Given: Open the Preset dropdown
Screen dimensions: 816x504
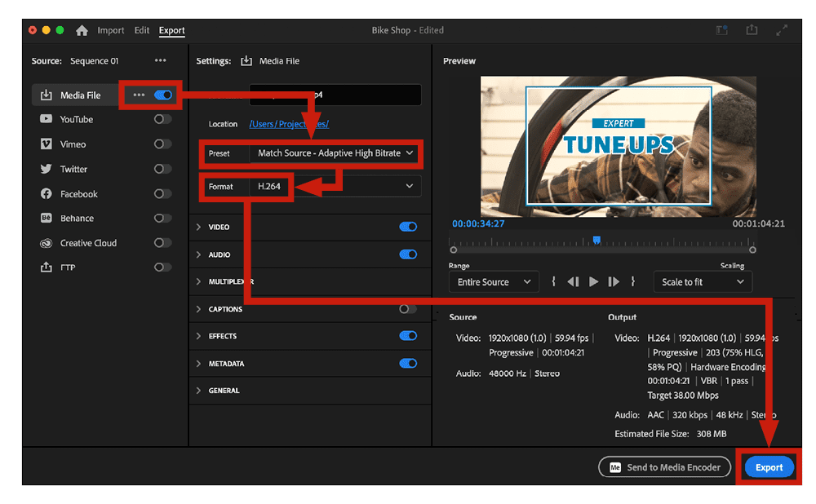Looking at the screenshot, I should [x=335, y=153].
